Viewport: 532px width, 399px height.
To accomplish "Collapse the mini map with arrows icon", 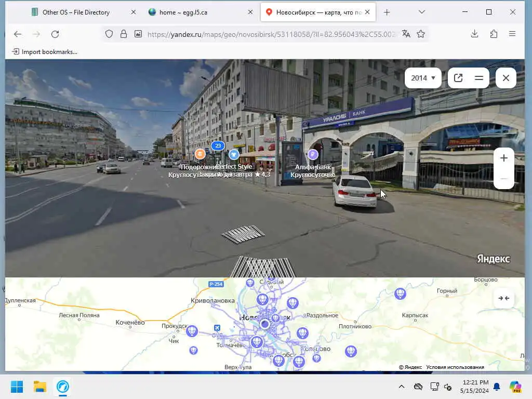I will pos(504,298).
